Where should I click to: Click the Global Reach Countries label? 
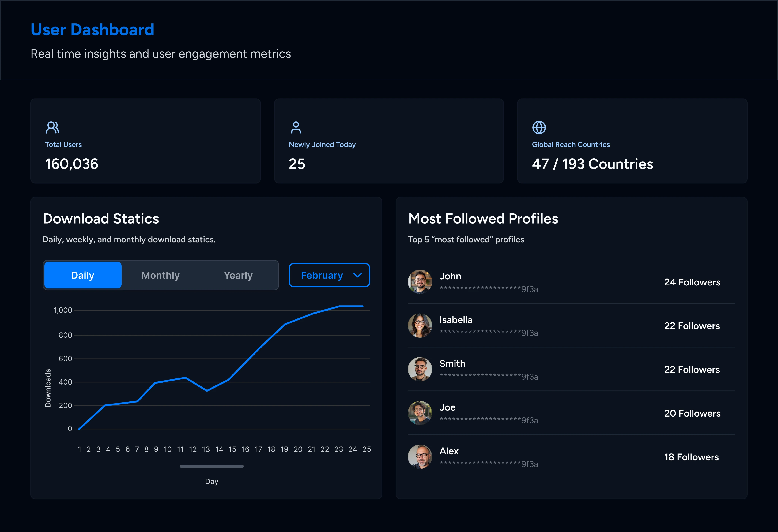tap(571, 145)
